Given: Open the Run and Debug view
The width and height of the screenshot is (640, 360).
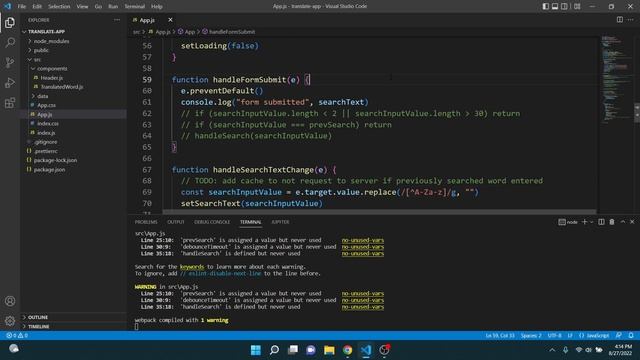Looking at the screenshot, I should 10,82.
